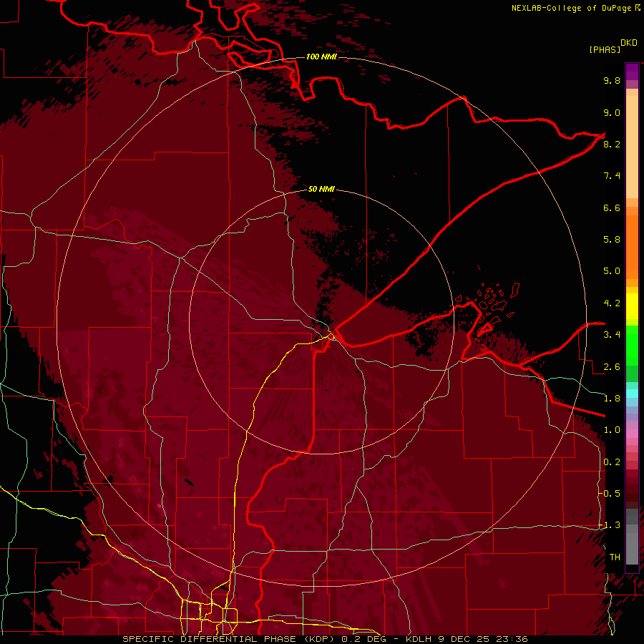Click the 5.0 scale value
The height and width of the screenshot is (644, 644).
(x=612, y=271)
